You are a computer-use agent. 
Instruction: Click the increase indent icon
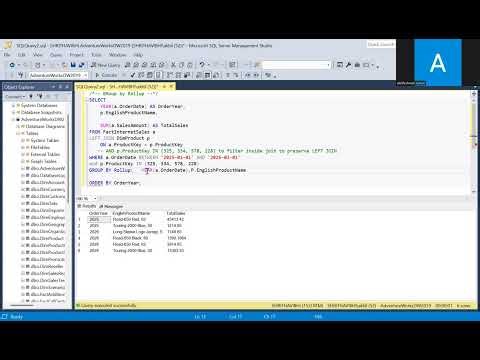(256, 75)
